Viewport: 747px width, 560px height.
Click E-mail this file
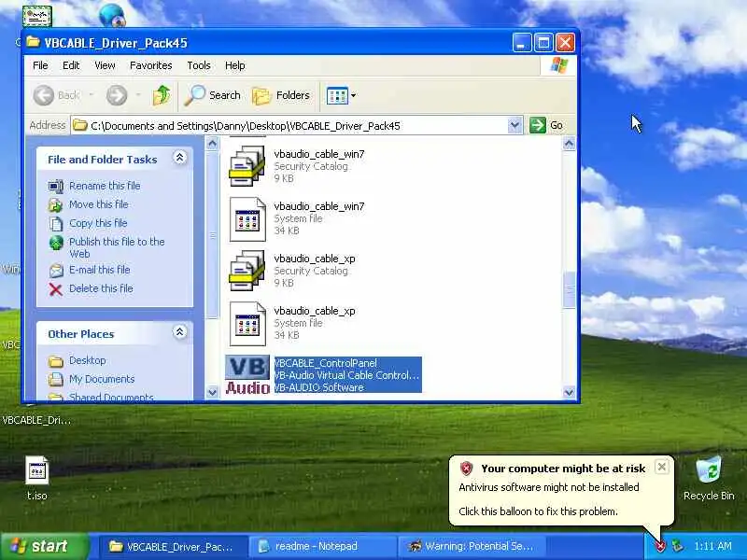[x=100, y=270]
